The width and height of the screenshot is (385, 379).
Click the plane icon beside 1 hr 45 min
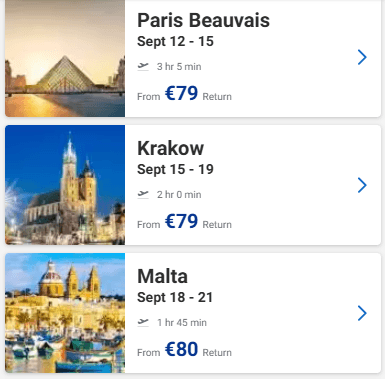(x=143, y=322)
